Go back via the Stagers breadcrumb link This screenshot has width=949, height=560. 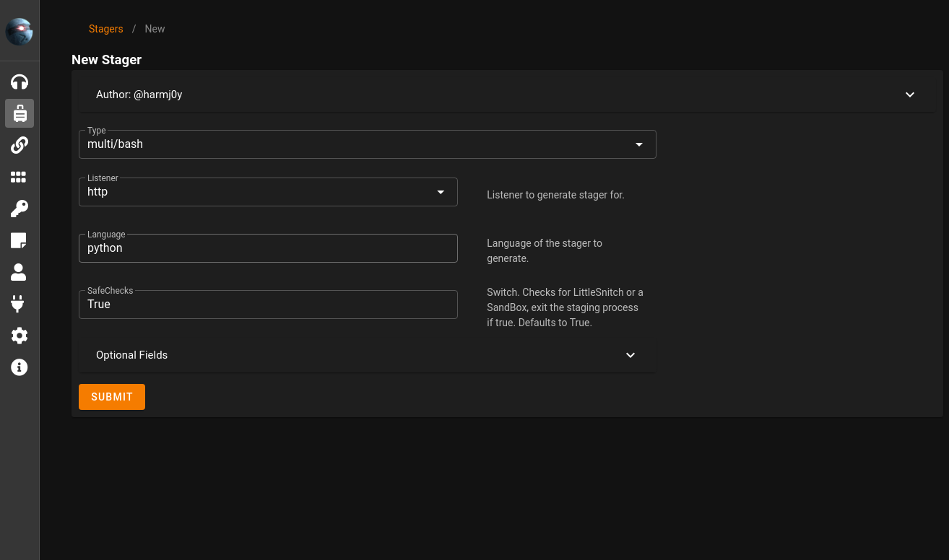105,29
